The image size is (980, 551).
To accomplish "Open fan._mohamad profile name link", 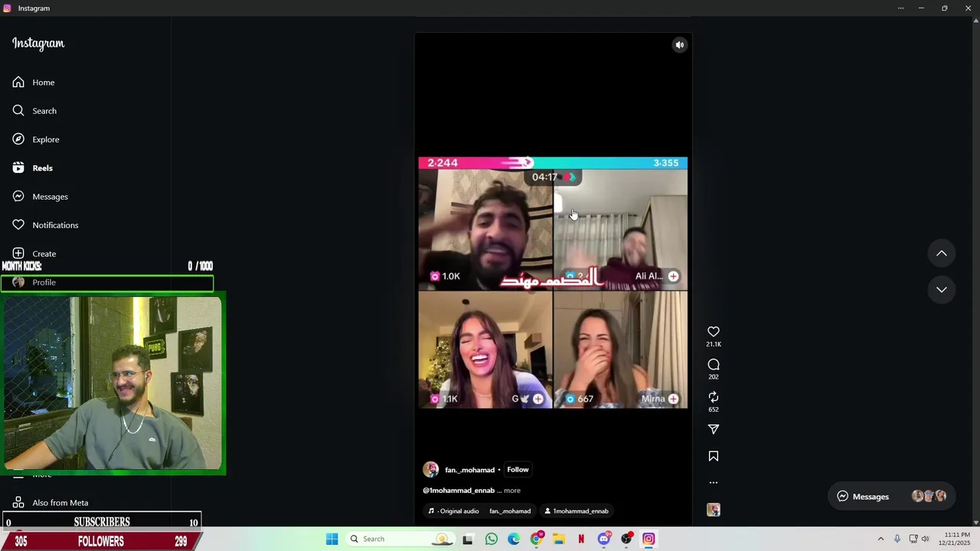I will [x=469, y=470].
